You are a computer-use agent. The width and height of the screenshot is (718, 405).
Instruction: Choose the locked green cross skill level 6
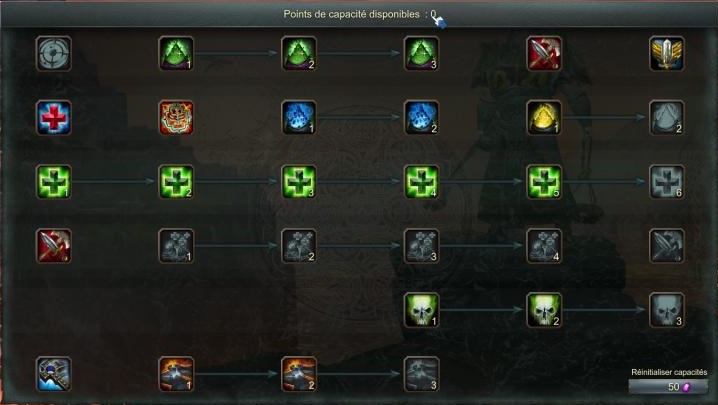(x=667, y=182)
